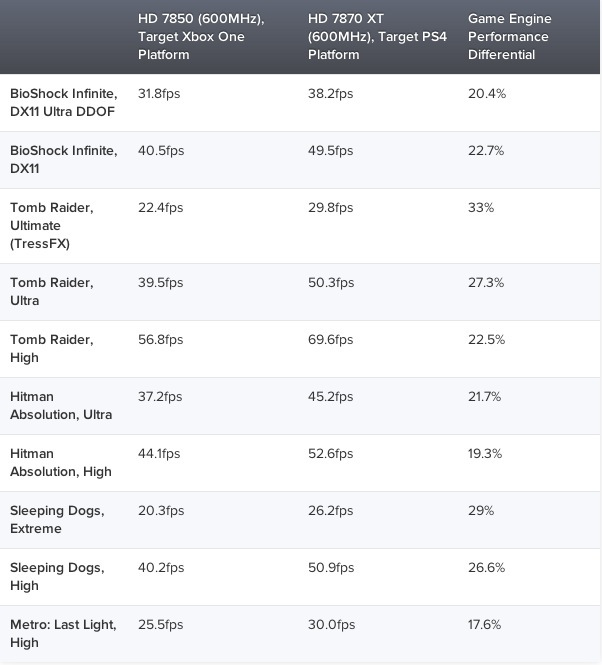
Task: Click the 33% differential cell
Action: [481, 207]
